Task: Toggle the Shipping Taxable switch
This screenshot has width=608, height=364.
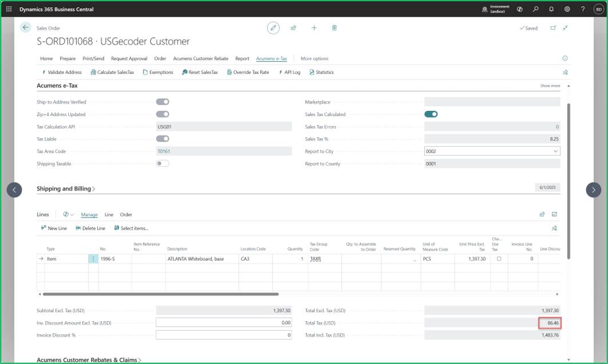Action: [162, 163]
